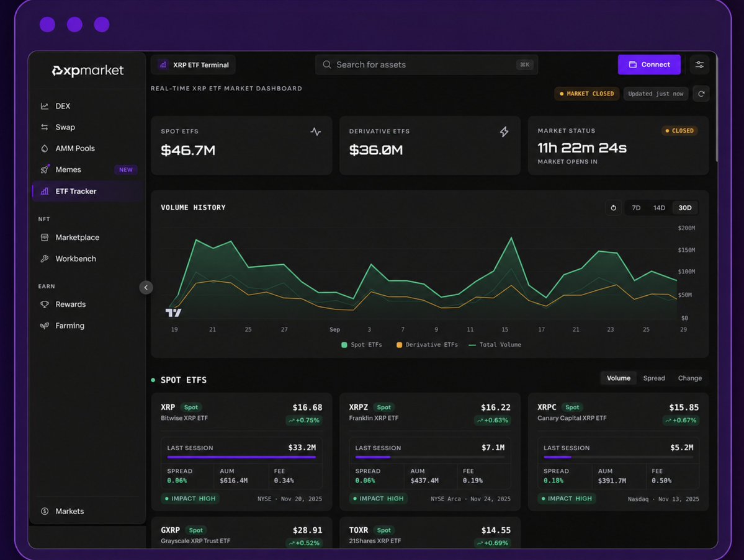The image size is (744, 560).
Task: Select ETF Tracker in sidebar
Action: click(87, 191)
